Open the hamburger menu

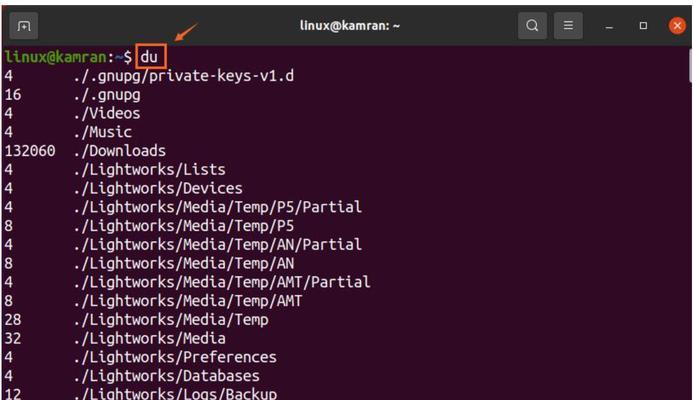(568, 26)
